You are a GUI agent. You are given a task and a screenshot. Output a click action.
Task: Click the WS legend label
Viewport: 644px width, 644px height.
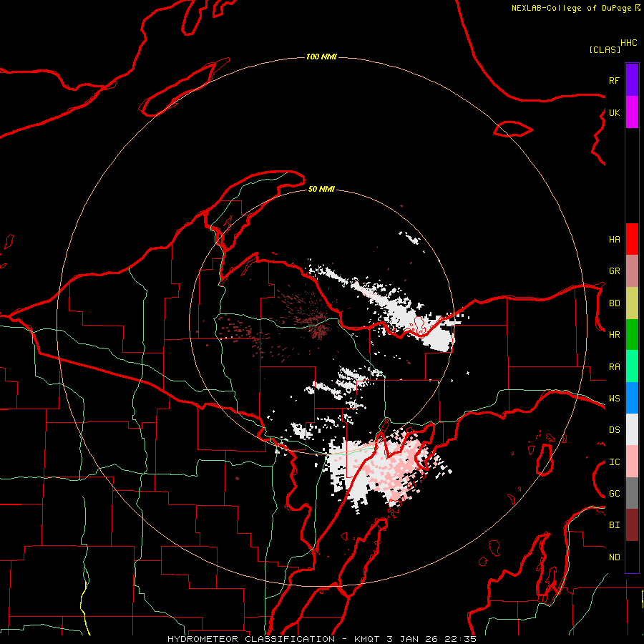[614, 398]
